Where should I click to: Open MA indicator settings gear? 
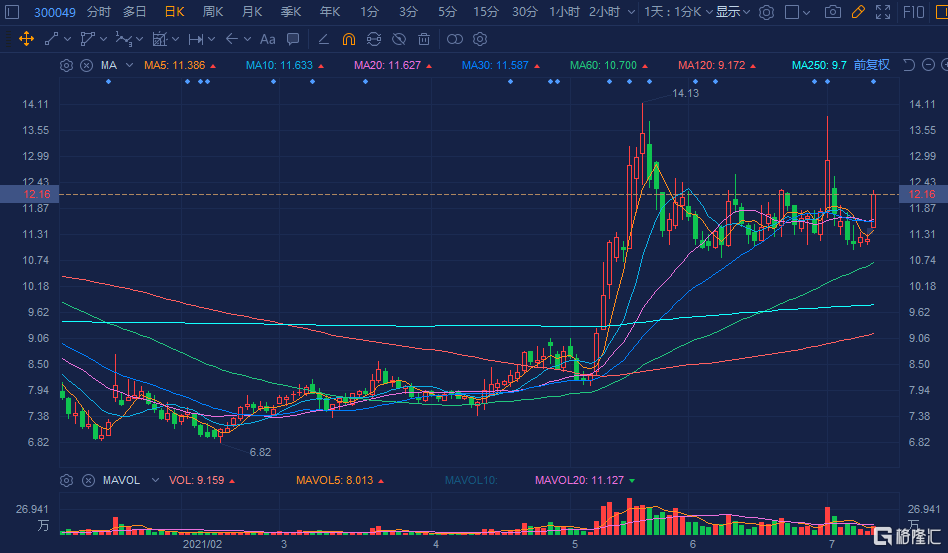point(66,65)
